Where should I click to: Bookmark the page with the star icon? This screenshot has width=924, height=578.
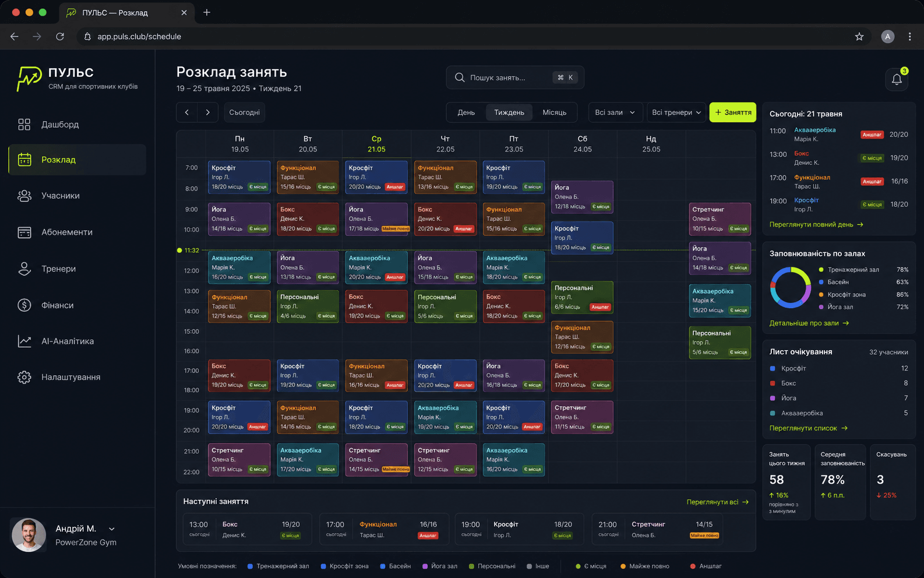pos(859,36)
